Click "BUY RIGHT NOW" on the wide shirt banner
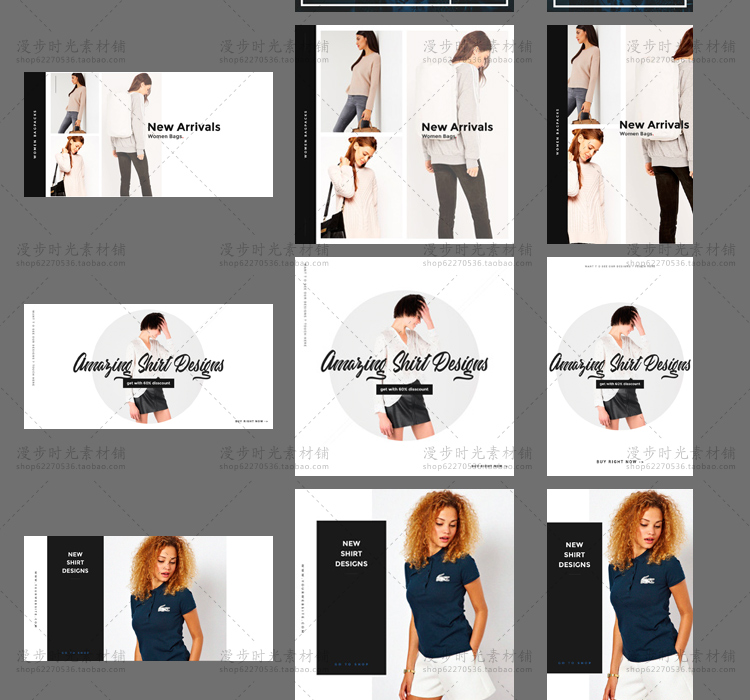Screen dimensions: 750x700 pos(252,421)
